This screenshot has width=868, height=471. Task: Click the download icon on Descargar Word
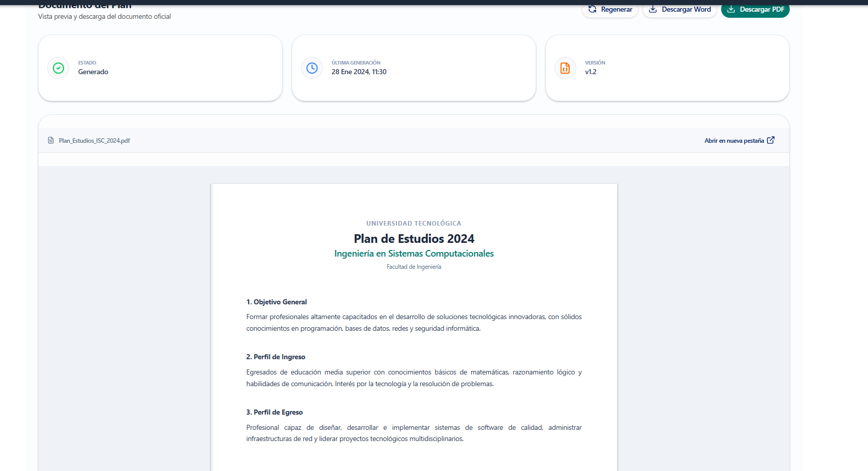pyautogui.click(x=653, y=9)
